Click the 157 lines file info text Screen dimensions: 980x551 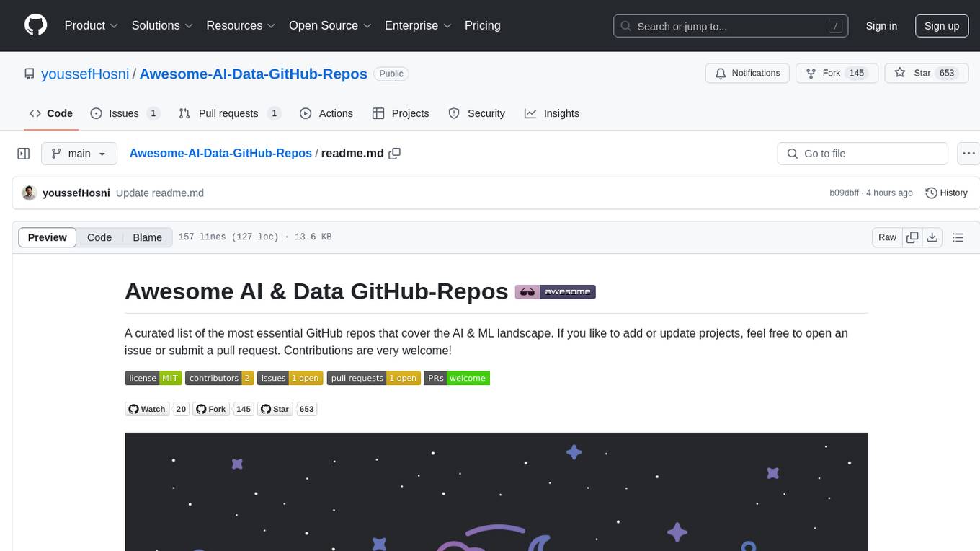pyautogui.click(x=255, y=237)
